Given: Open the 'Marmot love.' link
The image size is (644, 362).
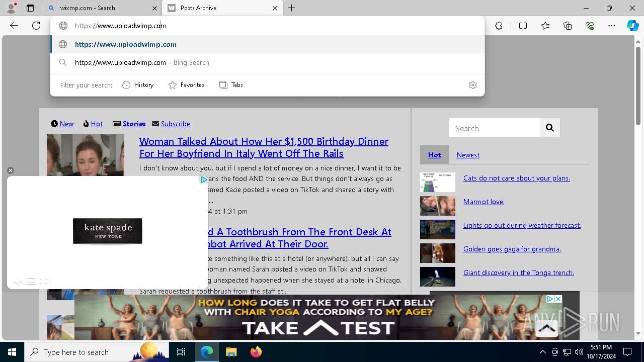Looking at the screenshot, I should click(x=484, y=202).
